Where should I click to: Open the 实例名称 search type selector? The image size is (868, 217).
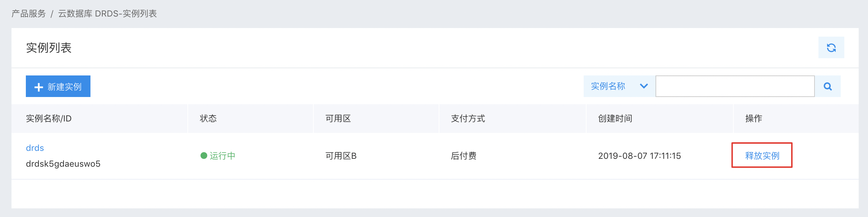pos(620,86)
